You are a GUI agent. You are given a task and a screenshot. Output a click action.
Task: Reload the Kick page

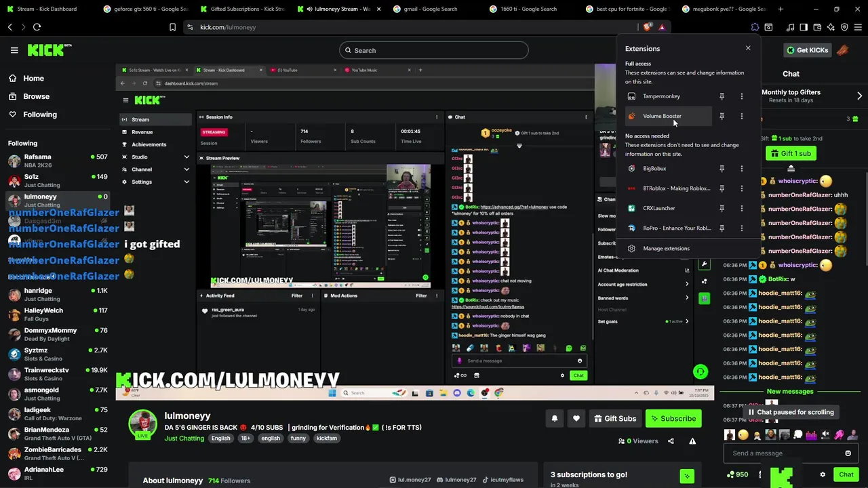(37, 27)
